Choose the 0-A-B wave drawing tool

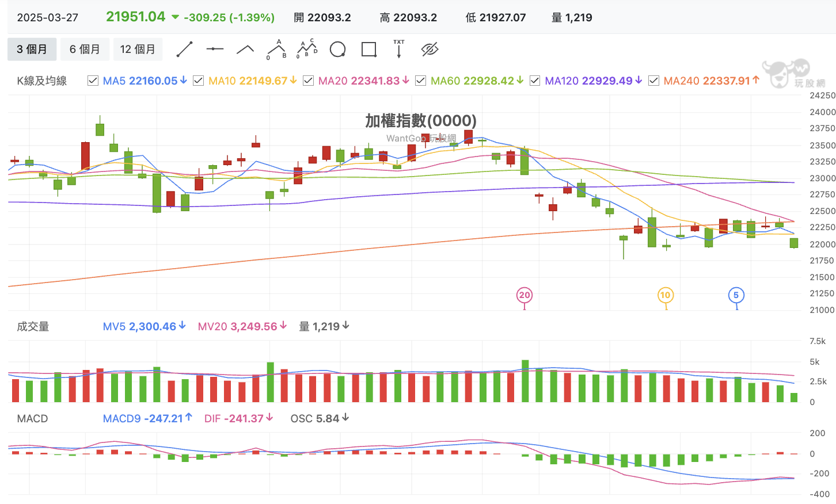click(276, 49)
